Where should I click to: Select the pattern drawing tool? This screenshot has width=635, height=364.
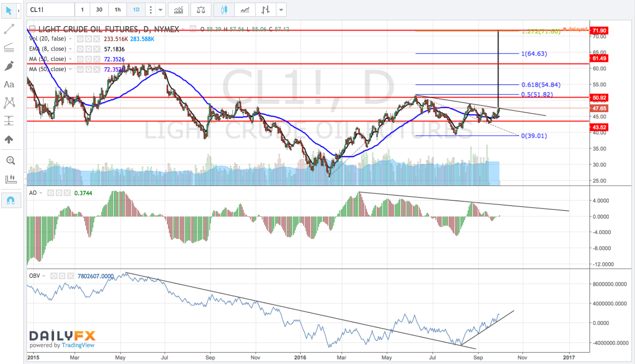[x=10, y=102]
